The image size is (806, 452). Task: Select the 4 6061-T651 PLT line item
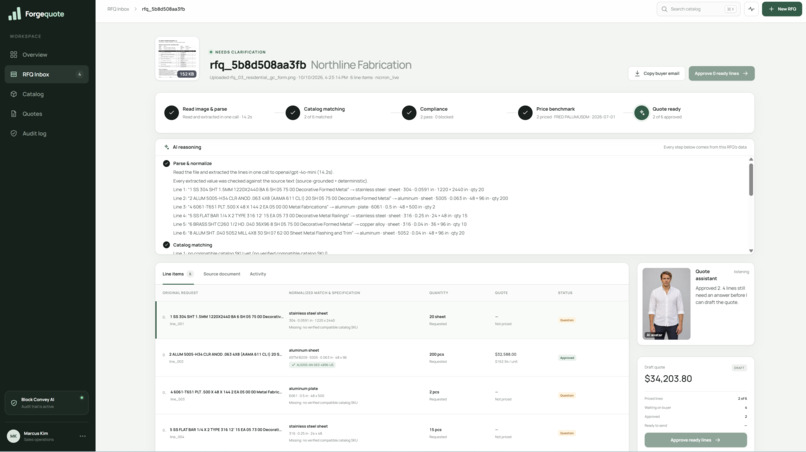click(x=392, y=395)
